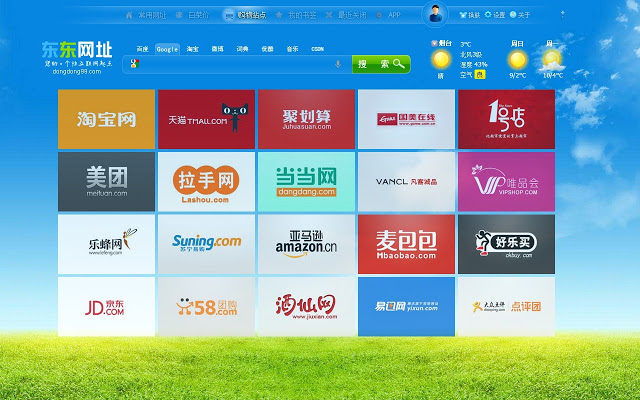Open the 58团购 tile

coord(207,307)
